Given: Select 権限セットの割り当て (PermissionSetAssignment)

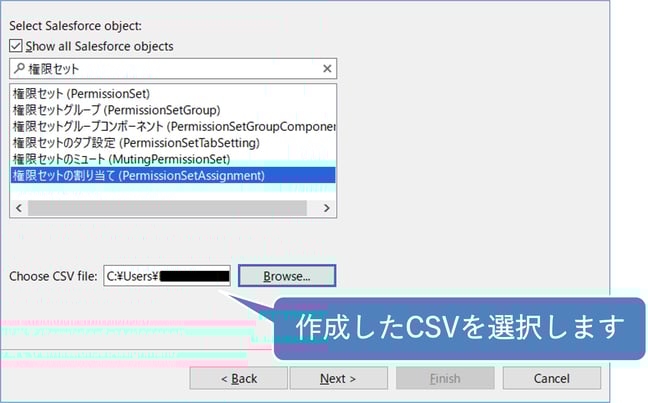Looking at the screenshot, I should (173, 175).
